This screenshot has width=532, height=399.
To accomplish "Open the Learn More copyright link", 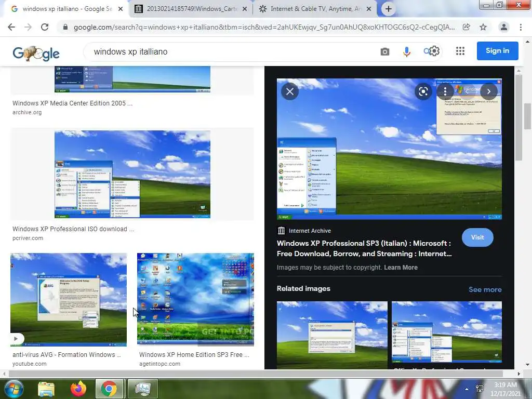I will [x=401, y=268].
